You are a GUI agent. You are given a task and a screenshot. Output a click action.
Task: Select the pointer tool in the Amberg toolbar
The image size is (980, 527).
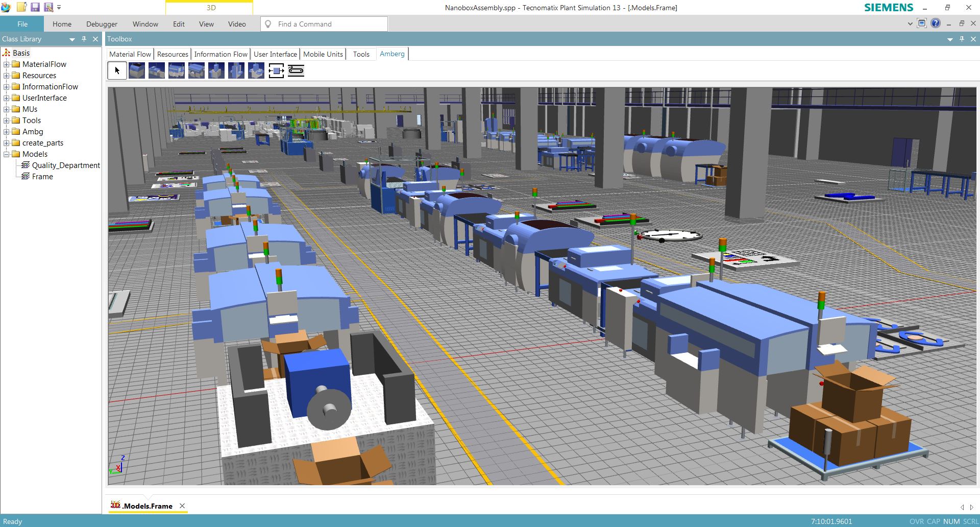[x=116, y=70]
